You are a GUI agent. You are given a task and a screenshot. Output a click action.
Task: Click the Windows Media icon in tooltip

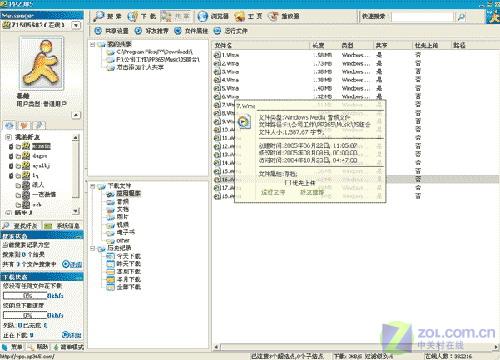tap(244, 122)
